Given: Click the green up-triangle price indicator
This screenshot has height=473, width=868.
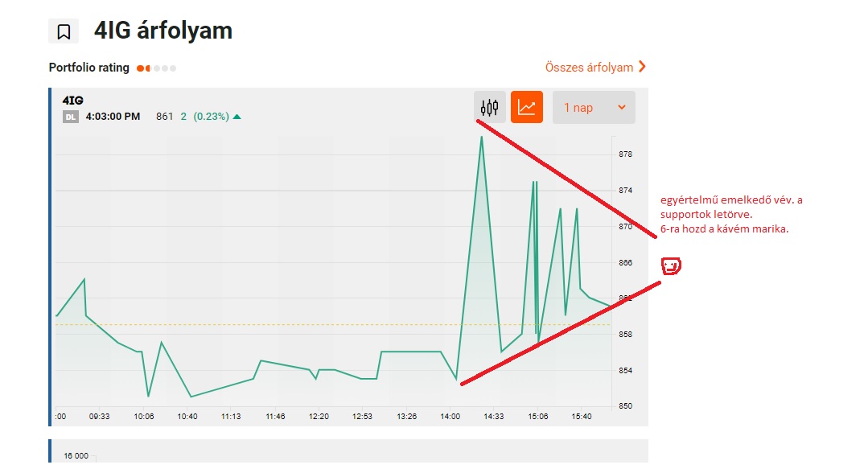Looking at the screenshot, I should coord(237,117).
